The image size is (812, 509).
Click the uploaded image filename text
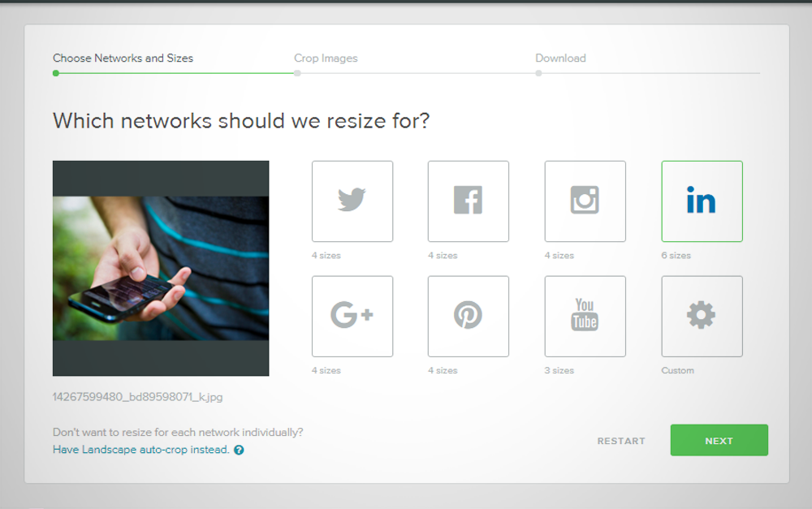coord(137,397)
